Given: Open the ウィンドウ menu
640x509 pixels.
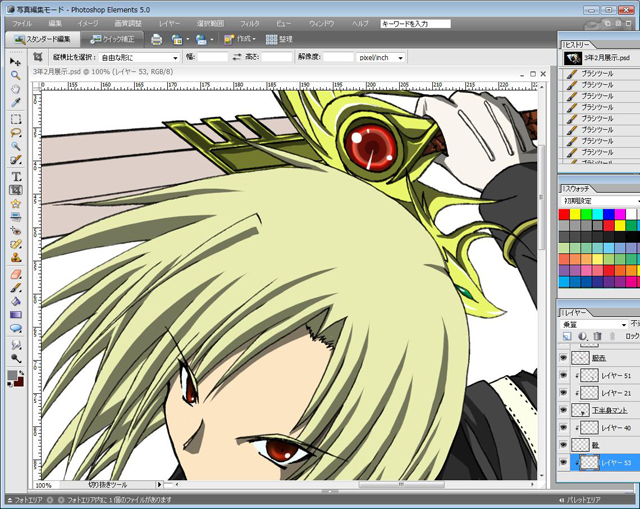Looking at the screenshot, I should pyautogui.click(x=322, y=24).
